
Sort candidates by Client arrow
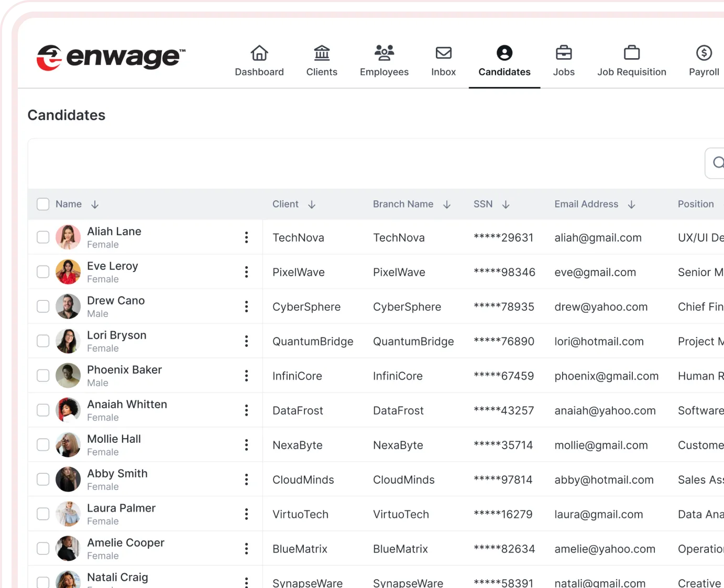coord(312,204)
